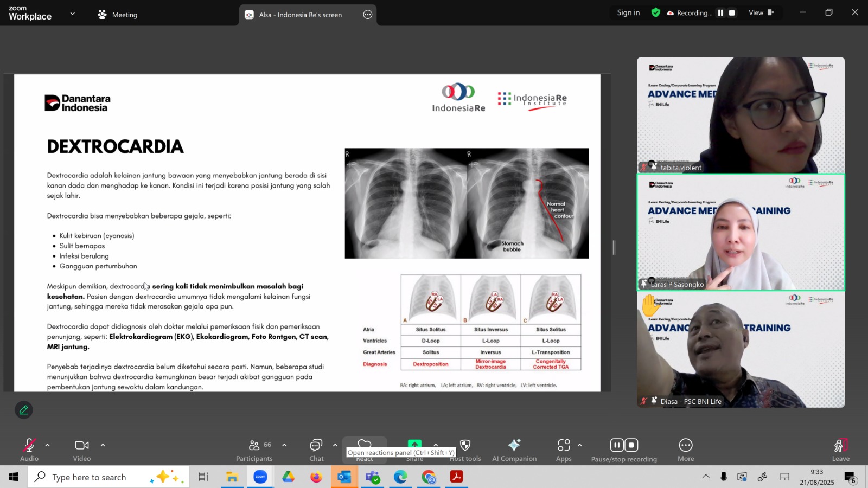Leave the meeting
The height and width of the screenshot is (488, 868).
(840, 450)
